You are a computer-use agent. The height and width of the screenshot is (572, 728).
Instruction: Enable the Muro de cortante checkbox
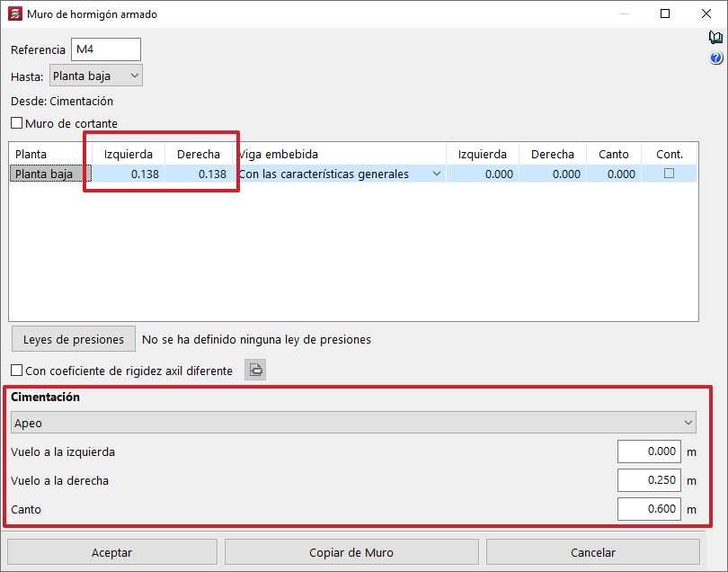[x=16, y=123]
